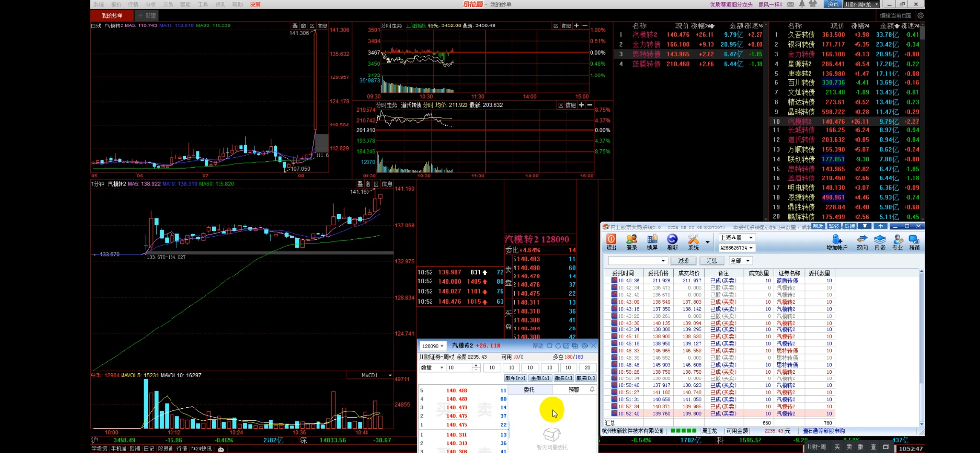The width and height of the screenshot is (980, 453).
Task: Select the highlighted last row in the order list
Action: point(718,413)
